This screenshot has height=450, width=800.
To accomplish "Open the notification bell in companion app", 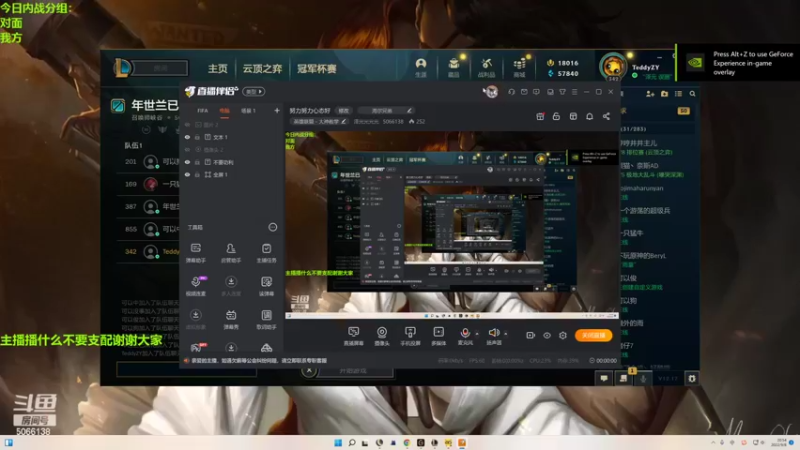I will 589,116.
